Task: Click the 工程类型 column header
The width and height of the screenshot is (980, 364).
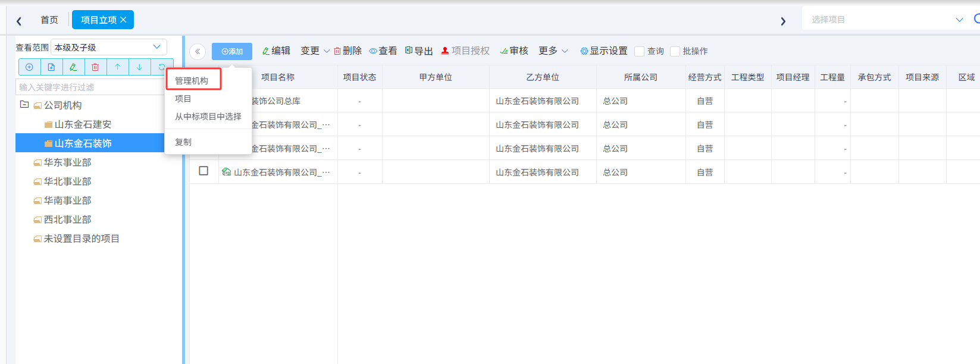Action: 748,77
